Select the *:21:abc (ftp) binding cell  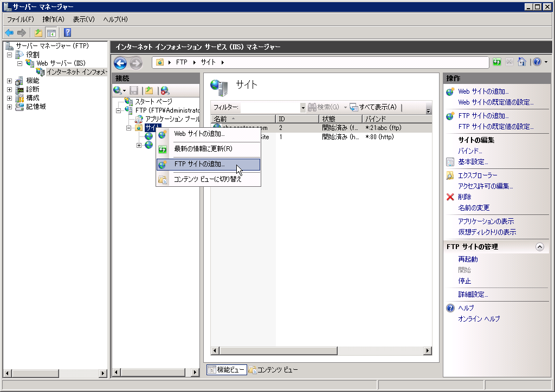coord(383,128)
